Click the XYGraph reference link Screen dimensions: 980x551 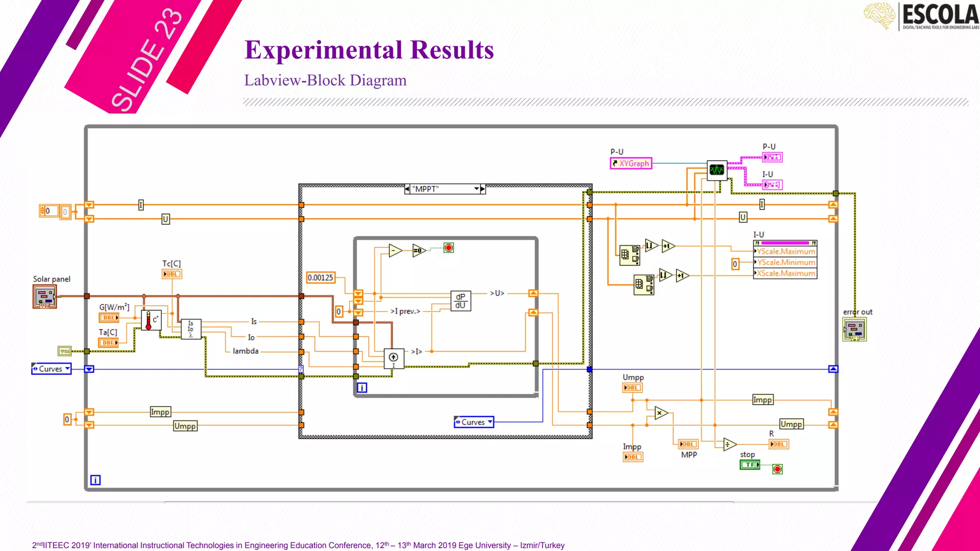click(631, 164)
